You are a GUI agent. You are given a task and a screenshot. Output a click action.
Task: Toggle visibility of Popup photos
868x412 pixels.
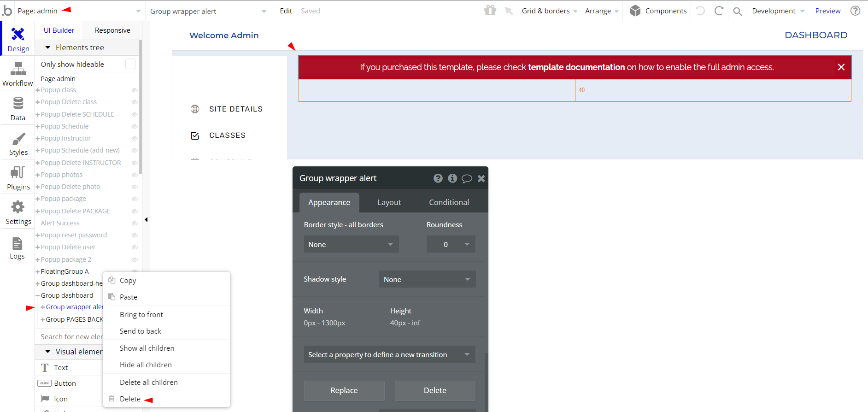click(x=135, y=175)
